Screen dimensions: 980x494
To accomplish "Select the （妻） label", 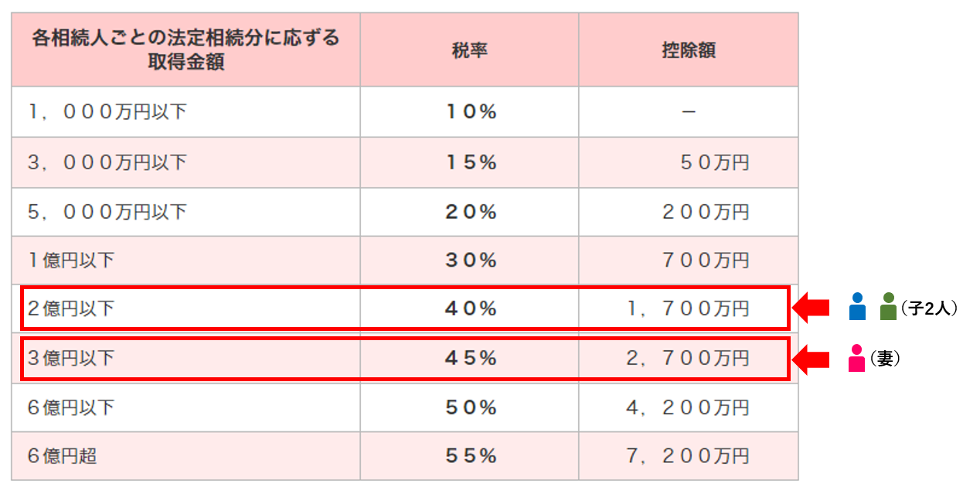I will [885, 359].
